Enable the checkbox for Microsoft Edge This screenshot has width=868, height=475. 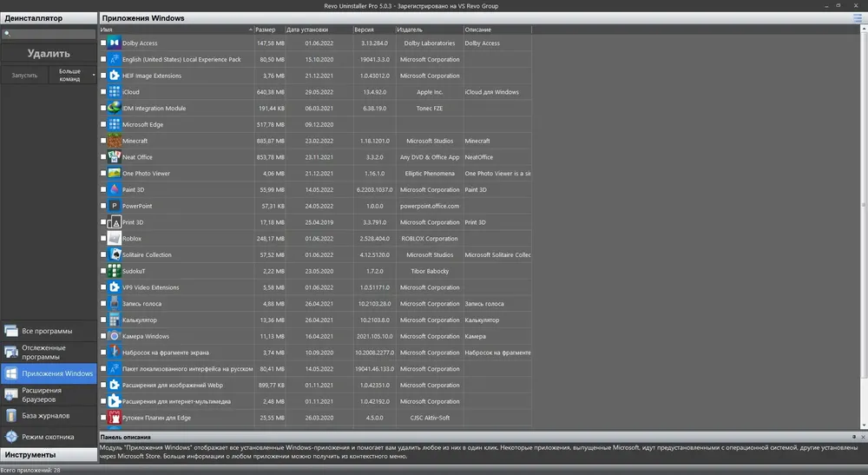103,124
